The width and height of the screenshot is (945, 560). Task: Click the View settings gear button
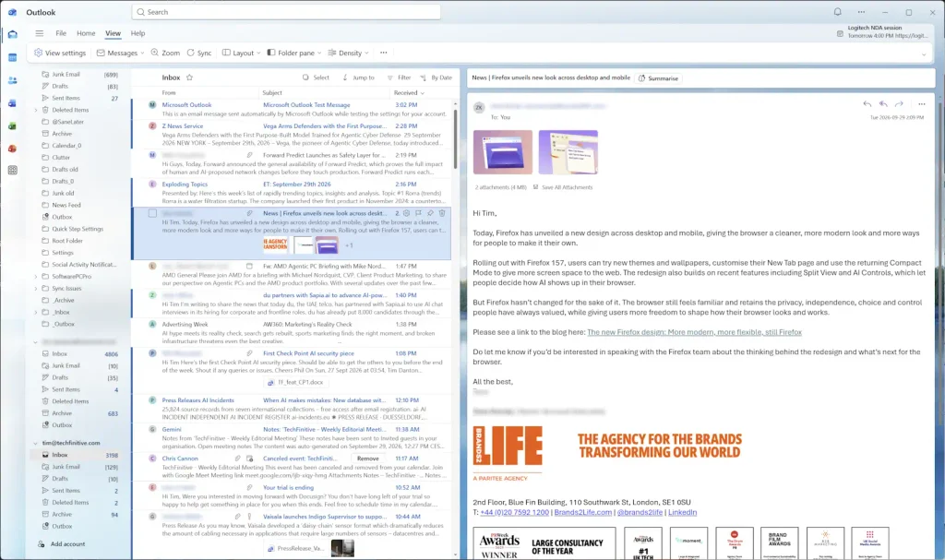point(60,53)
